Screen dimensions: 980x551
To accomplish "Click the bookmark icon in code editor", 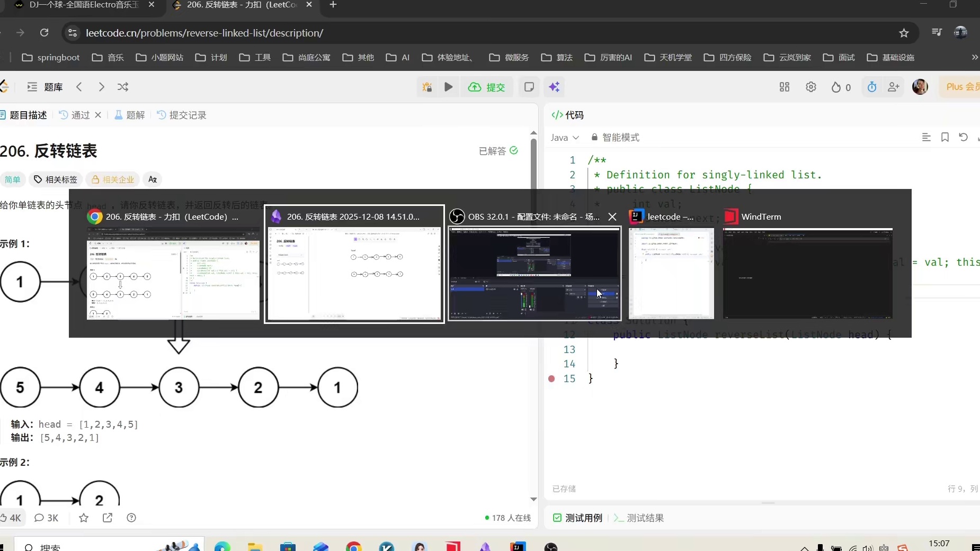I will [x=945, y=137].
